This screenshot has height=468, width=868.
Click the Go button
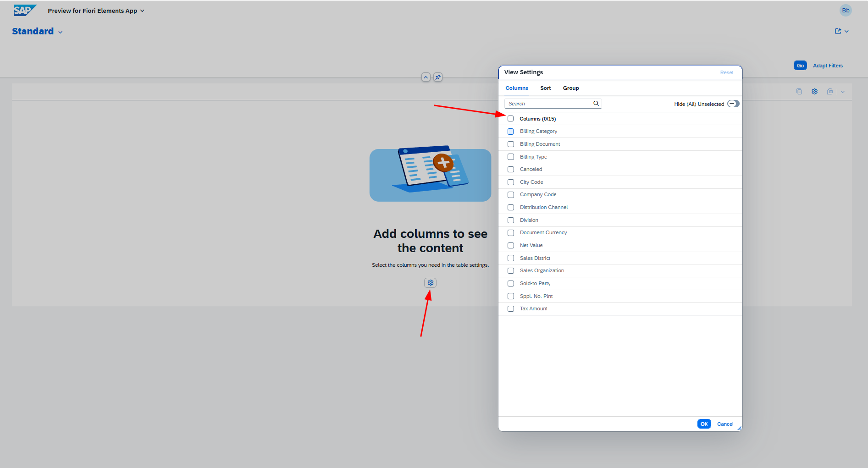[800, 66]
